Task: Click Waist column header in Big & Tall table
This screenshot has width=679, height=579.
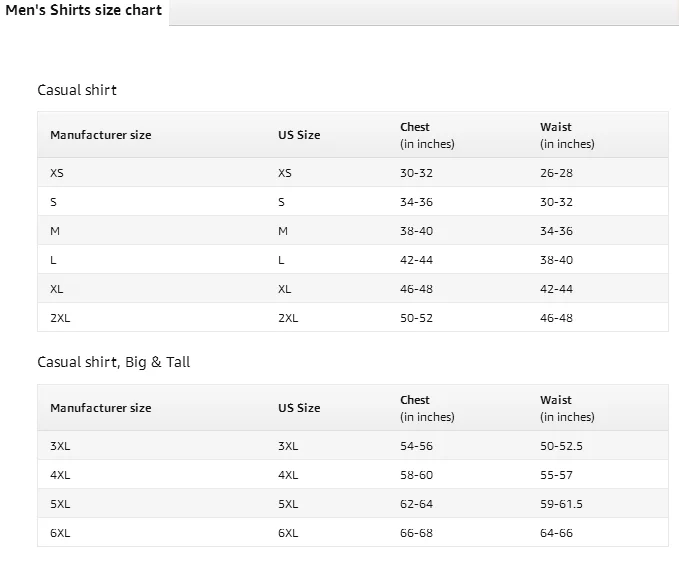Action: point(556,400)
